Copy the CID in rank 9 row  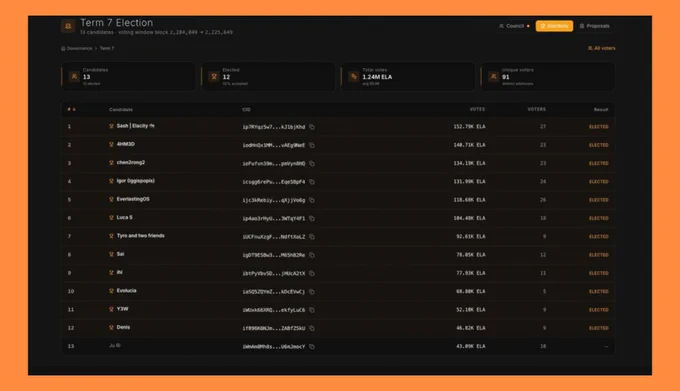312,274
